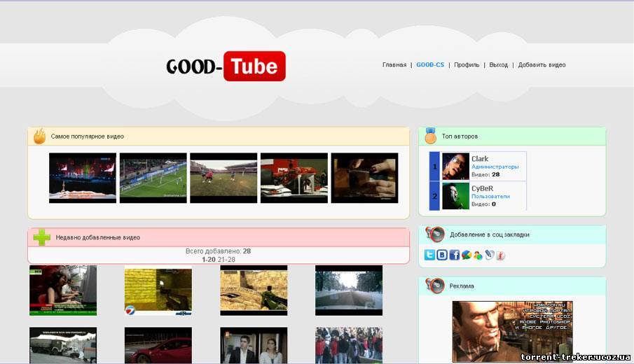This screenshot has height=364, width=634.
Task: Open author Clark's profile name
Action: 480,159
